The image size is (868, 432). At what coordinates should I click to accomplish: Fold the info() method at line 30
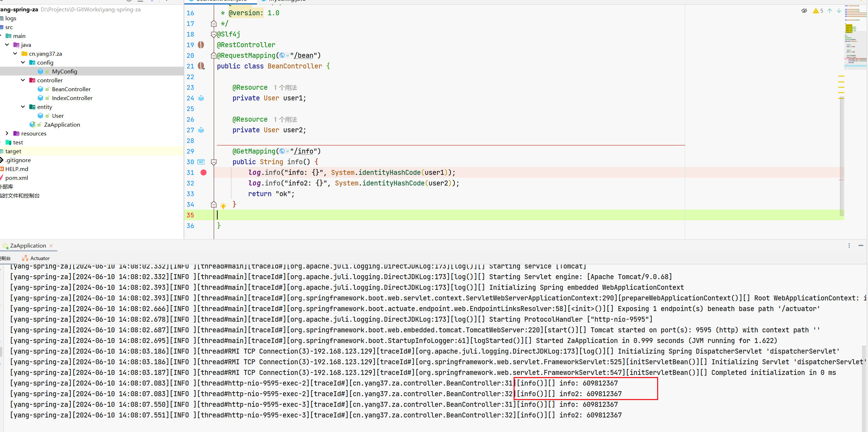tap(214, 162)
